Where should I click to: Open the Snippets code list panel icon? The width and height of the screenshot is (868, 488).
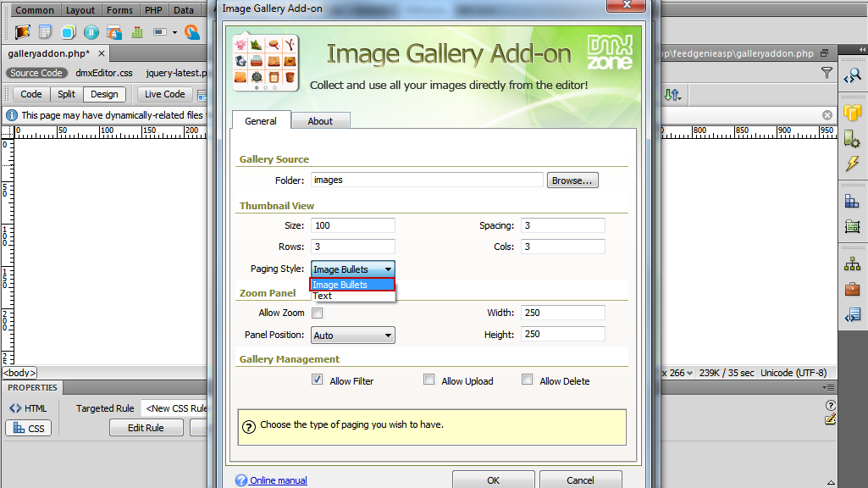pyautogui.click(x=853, y=315)
